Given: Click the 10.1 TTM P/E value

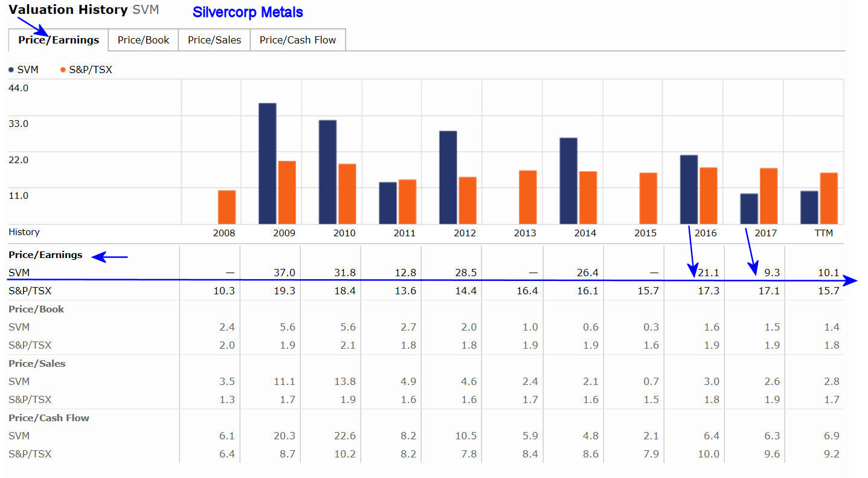Looking at the screenshot, I should [x=829, y=273].
